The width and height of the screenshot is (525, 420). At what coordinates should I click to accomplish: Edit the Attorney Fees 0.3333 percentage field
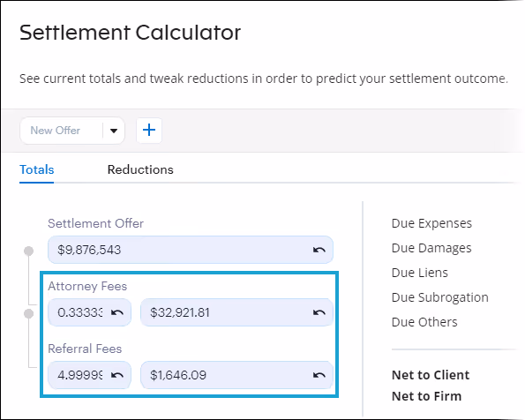[x=89, y=312]
